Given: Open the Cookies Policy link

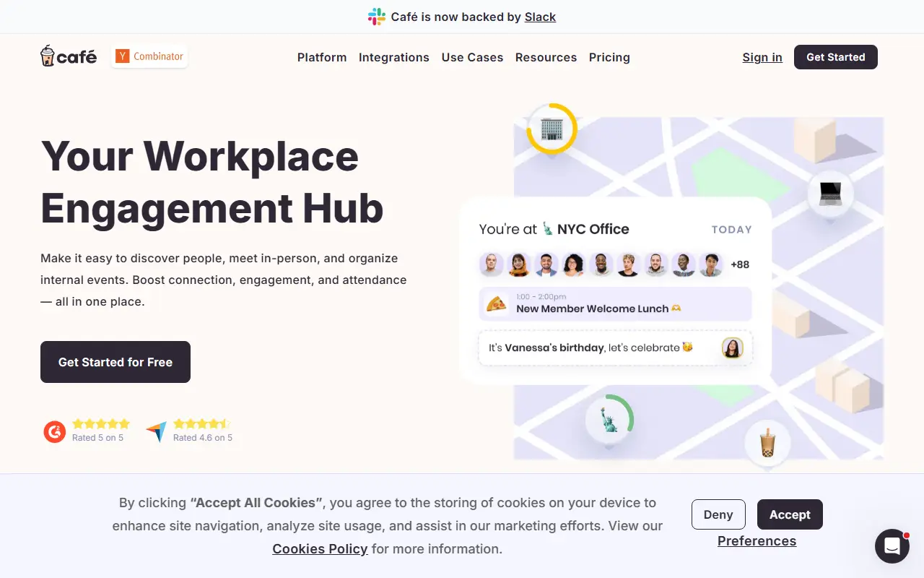Looking at the screenshot, I should [320, 549].
